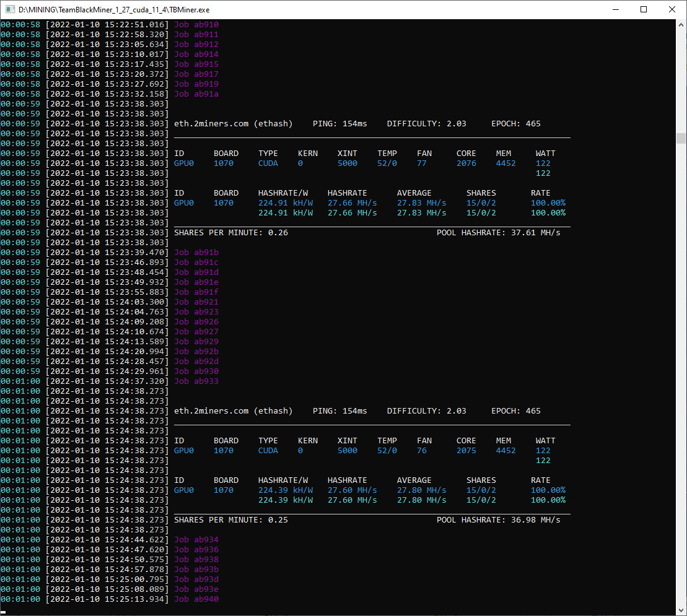The image size is (687, 616).
Task: Click log line 'Job ab92d'
Action: pyautogui.click(x=196, y=362)
